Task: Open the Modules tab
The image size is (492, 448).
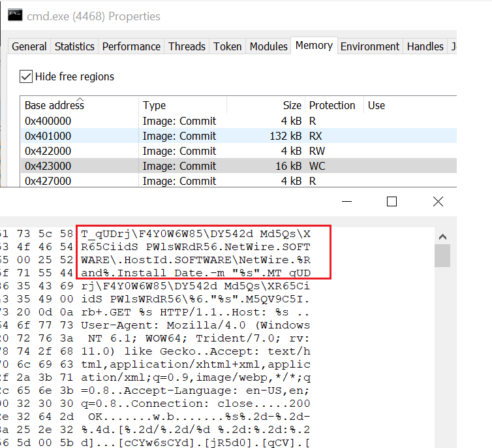Action: coord(269,46)
